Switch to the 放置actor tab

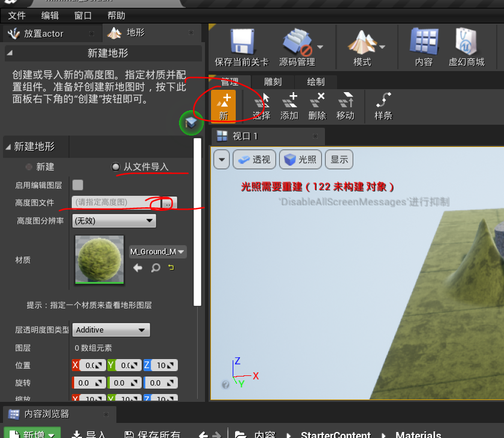pos(51,33)
